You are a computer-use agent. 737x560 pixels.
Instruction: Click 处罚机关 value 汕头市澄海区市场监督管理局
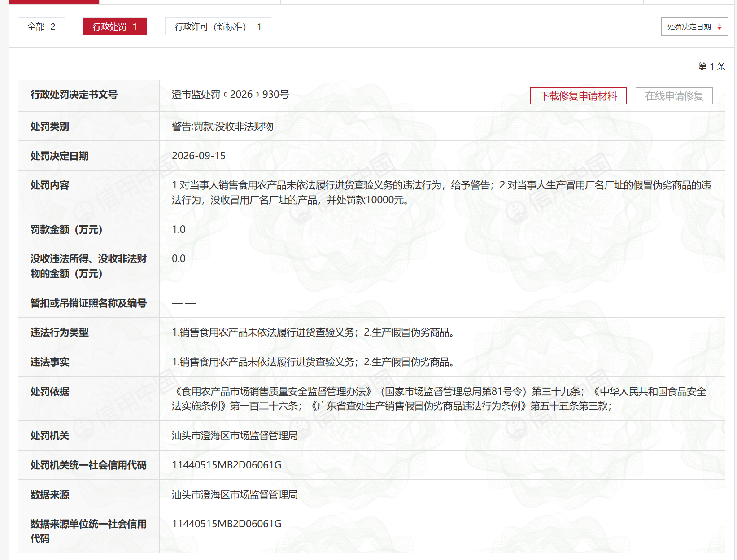[x=235, y=436]
